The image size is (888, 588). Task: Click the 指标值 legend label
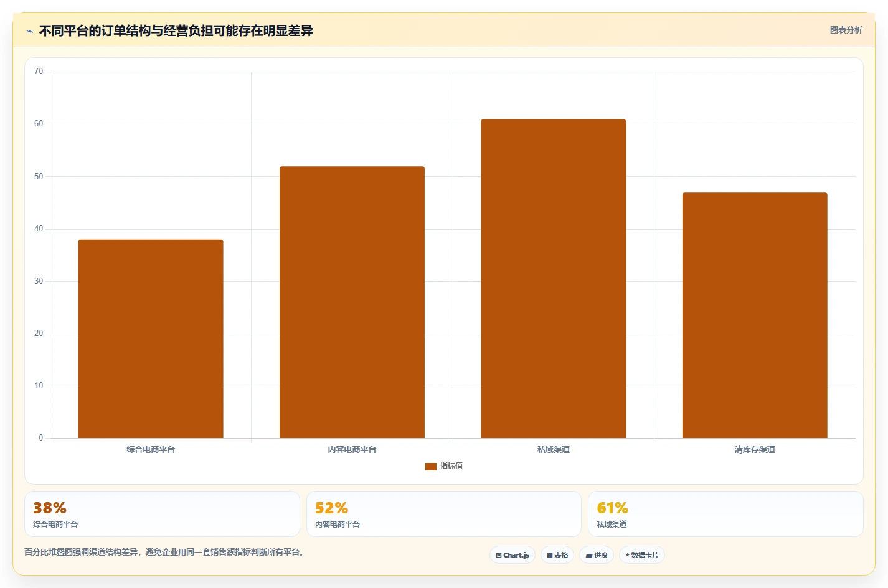pyautogui.click(x=451, y=466)
